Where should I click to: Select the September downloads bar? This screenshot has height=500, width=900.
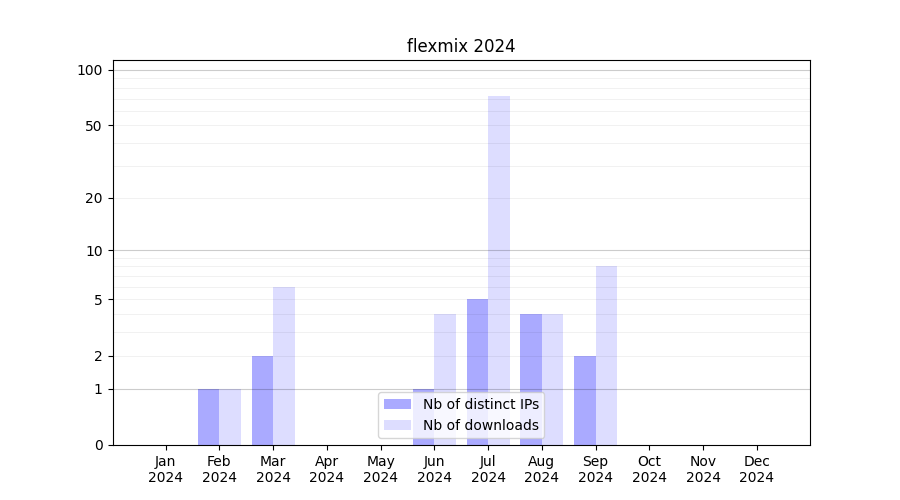[x=606, y=355]
